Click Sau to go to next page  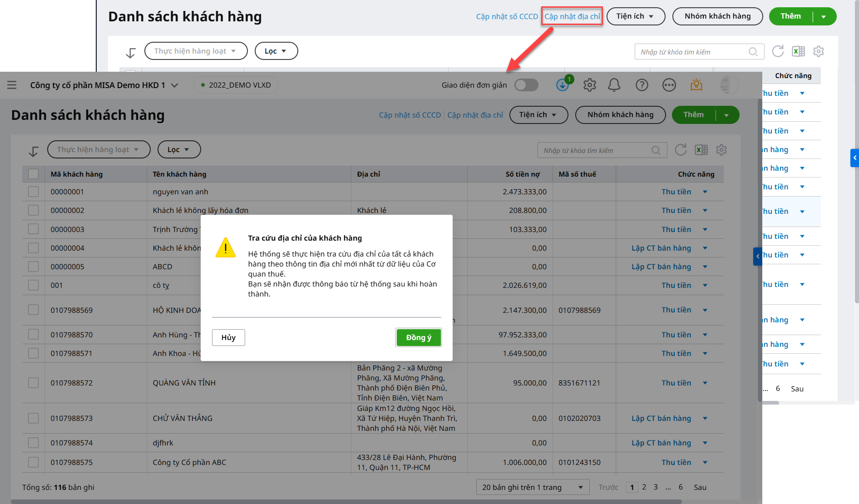[700, 487]
